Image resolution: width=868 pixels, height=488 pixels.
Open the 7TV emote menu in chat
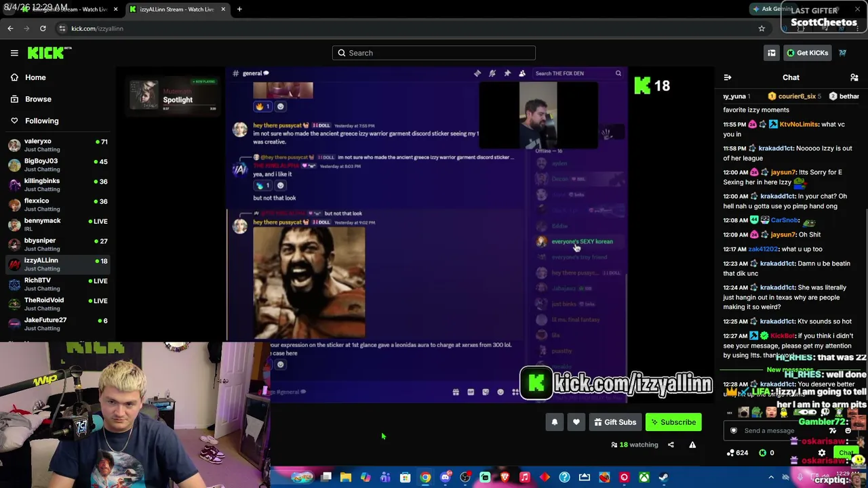[x=833, y=430]
